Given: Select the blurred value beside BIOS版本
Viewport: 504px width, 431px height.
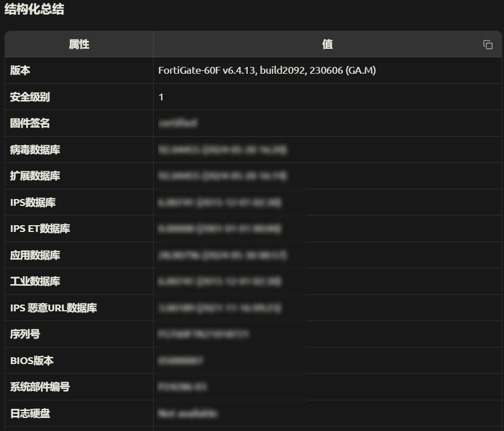Looking at the screenshot, I should click(181, 361).
